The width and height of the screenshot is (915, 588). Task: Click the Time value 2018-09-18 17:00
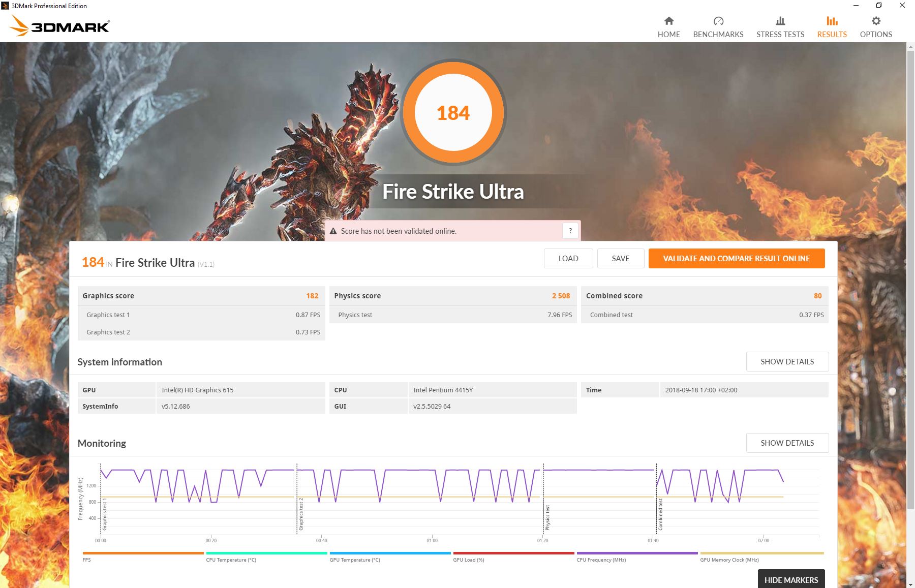point(701,390)
